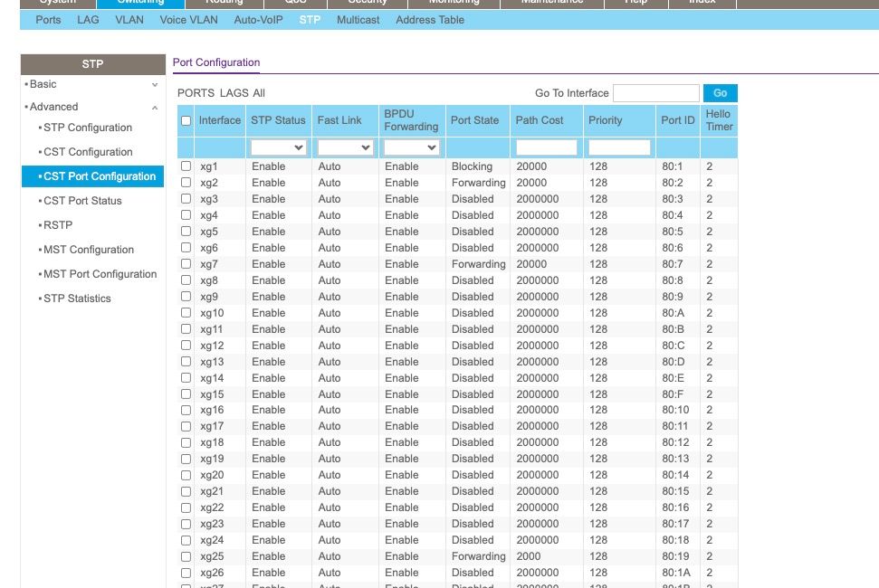This screenshot has width=879, height=588.
Task: Open MST Configuration in sidebar
Action: (x=89, y=250)
